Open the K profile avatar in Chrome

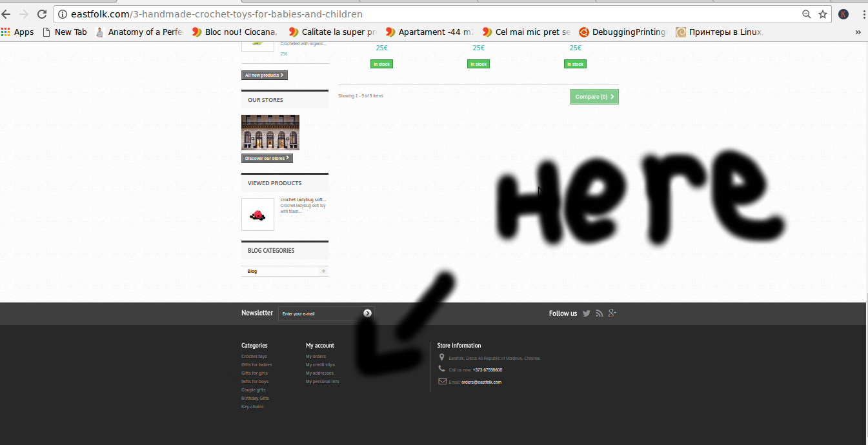pos(843,14)
